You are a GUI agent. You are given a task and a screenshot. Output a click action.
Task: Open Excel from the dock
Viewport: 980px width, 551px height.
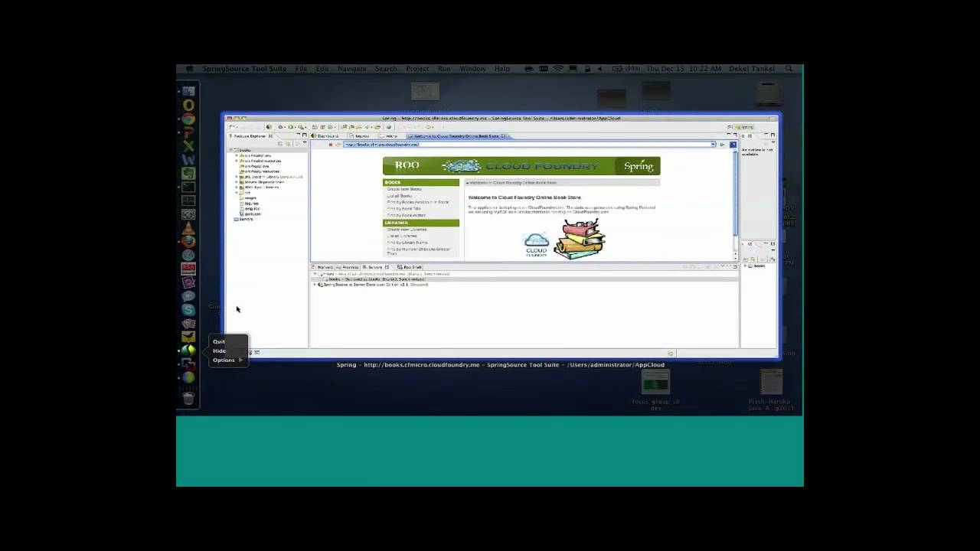click(x=188, y=146)
